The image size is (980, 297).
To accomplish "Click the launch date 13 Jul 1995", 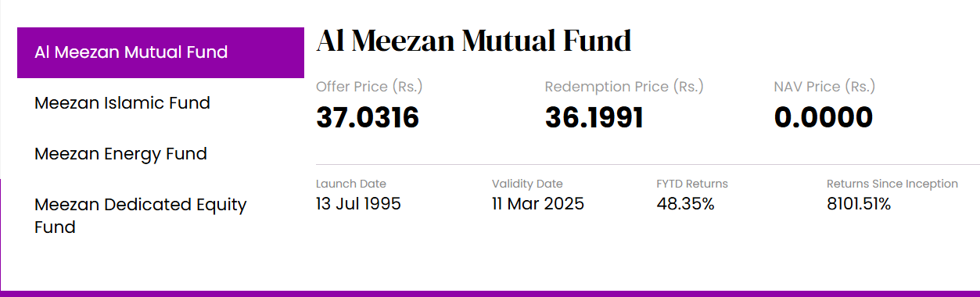I will click(358, 204).
